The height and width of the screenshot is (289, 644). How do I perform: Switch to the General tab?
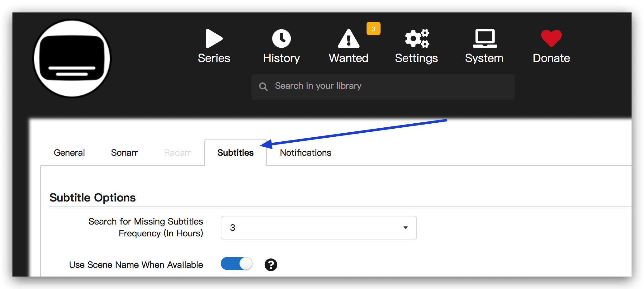69,153
